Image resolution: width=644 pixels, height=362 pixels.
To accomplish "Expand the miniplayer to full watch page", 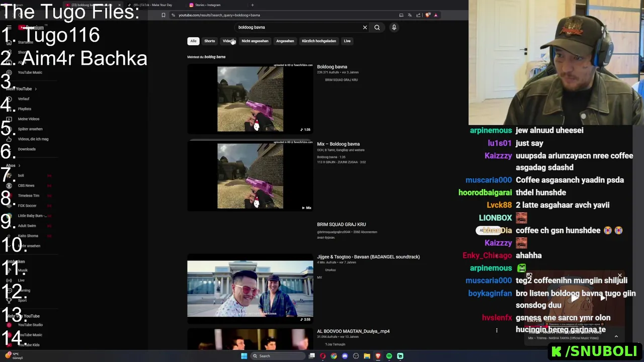I will 529,276.
